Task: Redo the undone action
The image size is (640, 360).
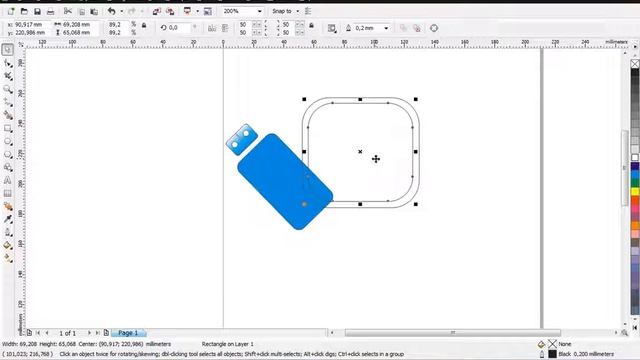Action: [x=132, y=11]
